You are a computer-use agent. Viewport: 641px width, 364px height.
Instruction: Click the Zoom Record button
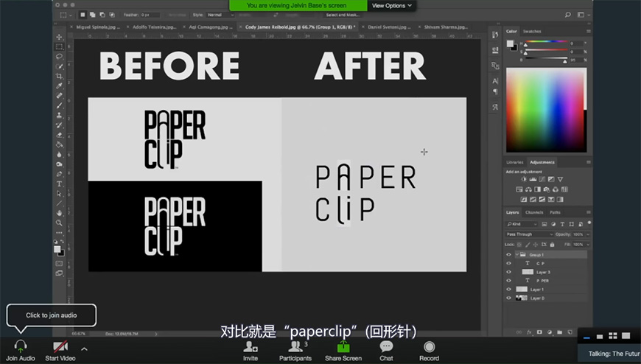click(x=429, y=351)
